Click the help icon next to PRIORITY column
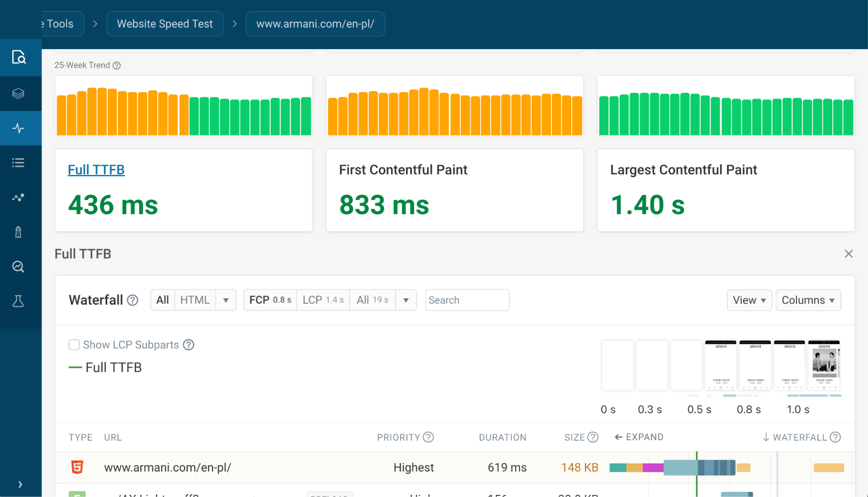 [429, 437]
